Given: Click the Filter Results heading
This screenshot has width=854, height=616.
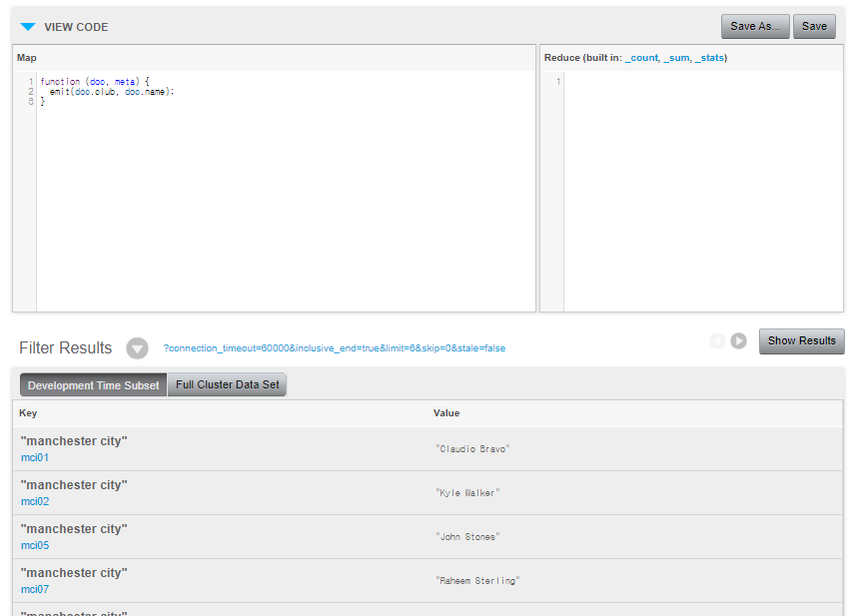Looking at the screenshot, I should pos(65,347).
